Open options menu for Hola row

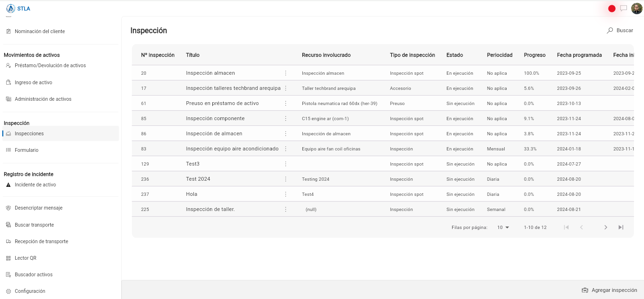coord(285,194)
